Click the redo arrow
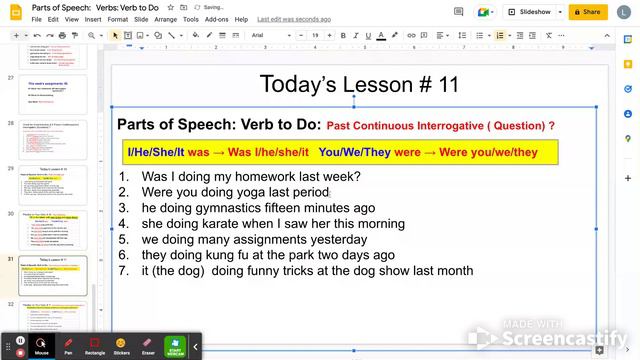 [x=50, y=36]
